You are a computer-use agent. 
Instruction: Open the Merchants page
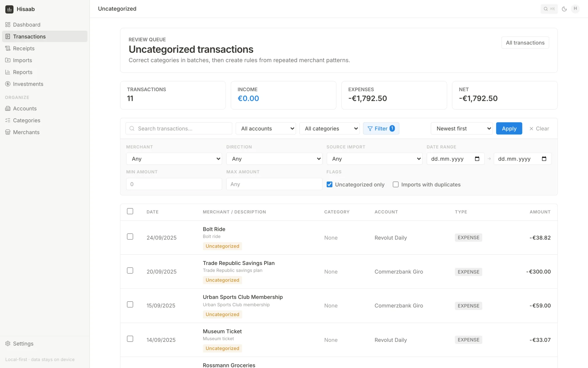tap(45, 132)
